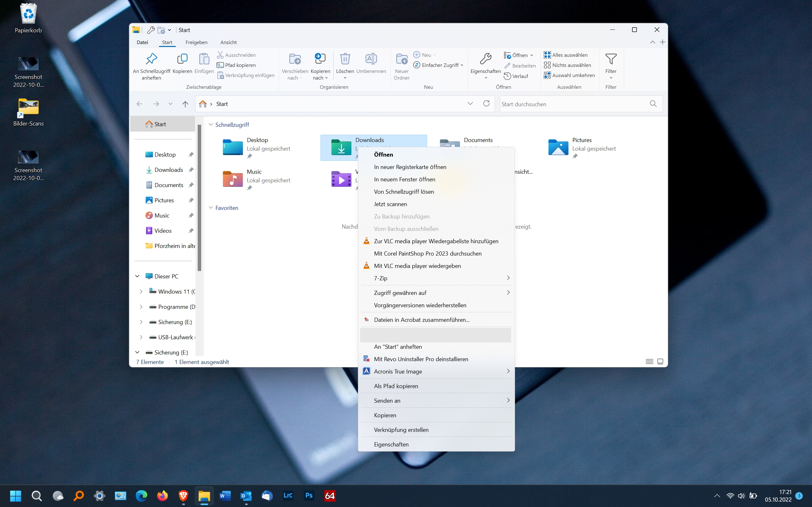The width and height of the screenshot is (812, 507).
Task: Select Eigenschaften in the context menu
Action: (x=391, y=444)
